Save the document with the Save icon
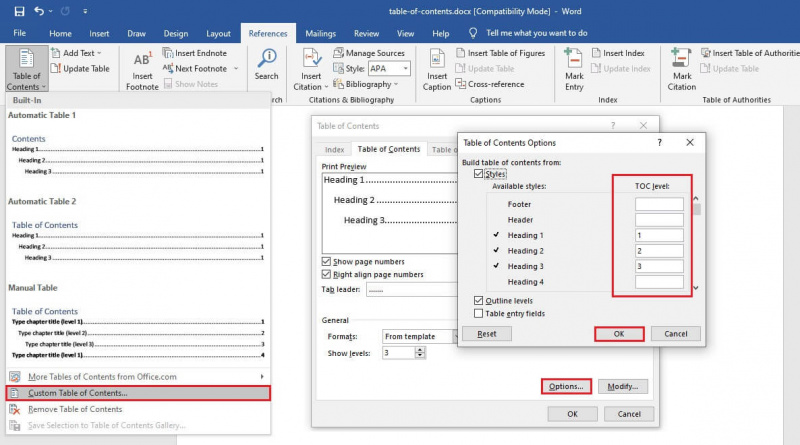Screen dimensions: 800x445 pos(19,11)
